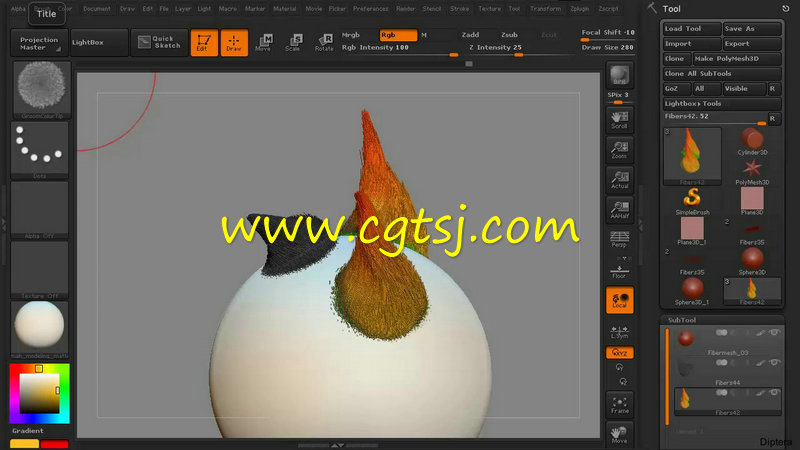Toggle Zadd sculpt mode
The image size is (800, 450).
click(x=470, y=35)
